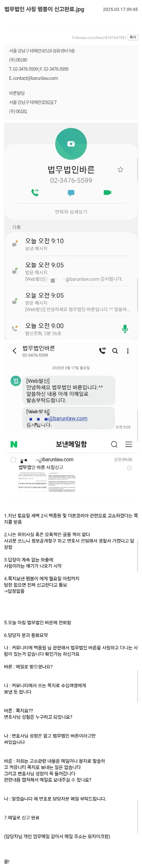The image size is (142, 868).
Task: Tap the back chevron beside 법무법인바른
Action: click(x=14, y=351)
